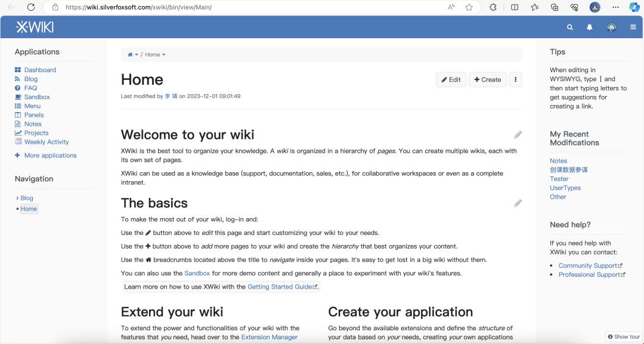Open the Copilot sidebar icon

(634, 7)
